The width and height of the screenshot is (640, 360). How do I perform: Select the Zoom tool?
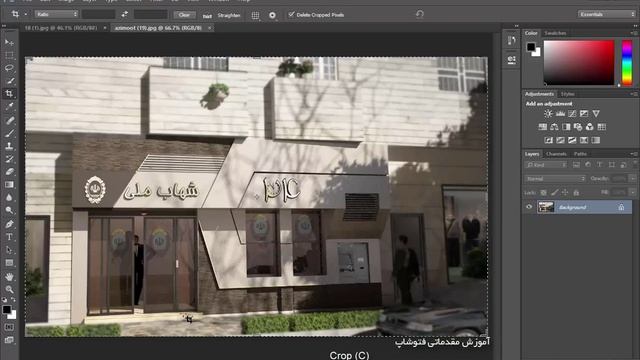point(9,289)
